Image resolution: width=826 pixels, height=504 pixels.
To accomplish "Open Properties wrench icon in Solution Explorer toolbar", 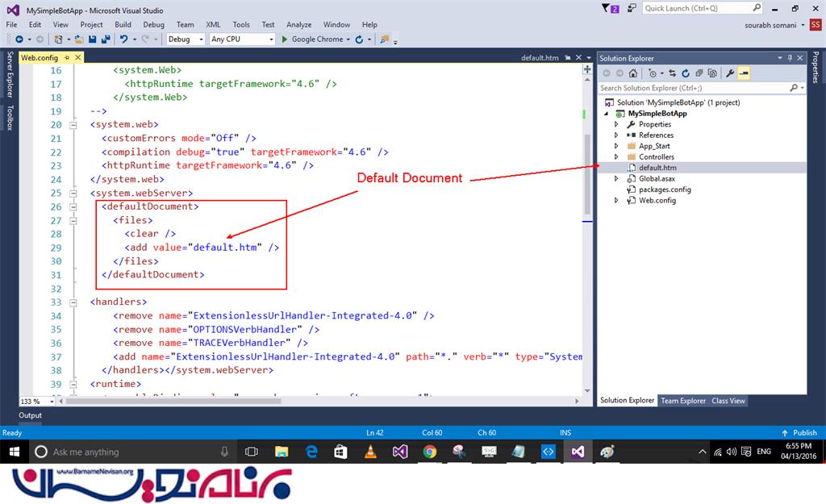I will (730, 73).
